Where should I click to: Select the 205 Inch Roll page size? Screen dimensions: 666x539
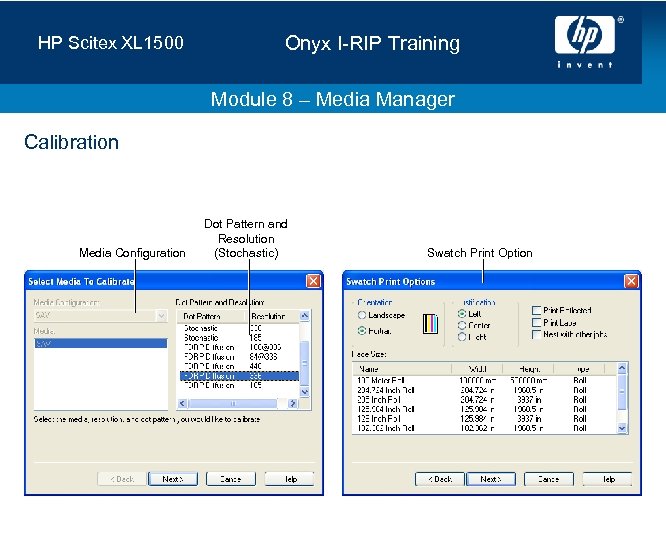pyautogui.click(x=484, y=400)
